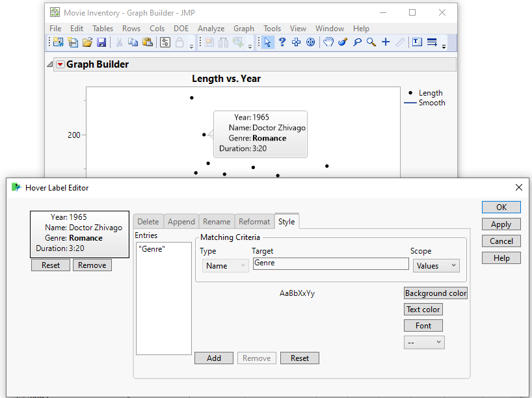Select the Help question mark tool

[x=282, y=42]
